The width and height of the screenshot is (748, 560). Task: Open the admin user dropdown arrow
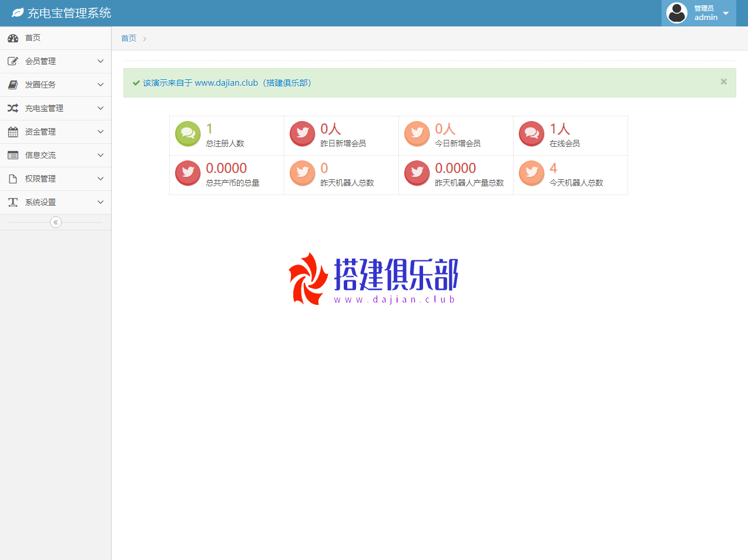click(726, 14)
